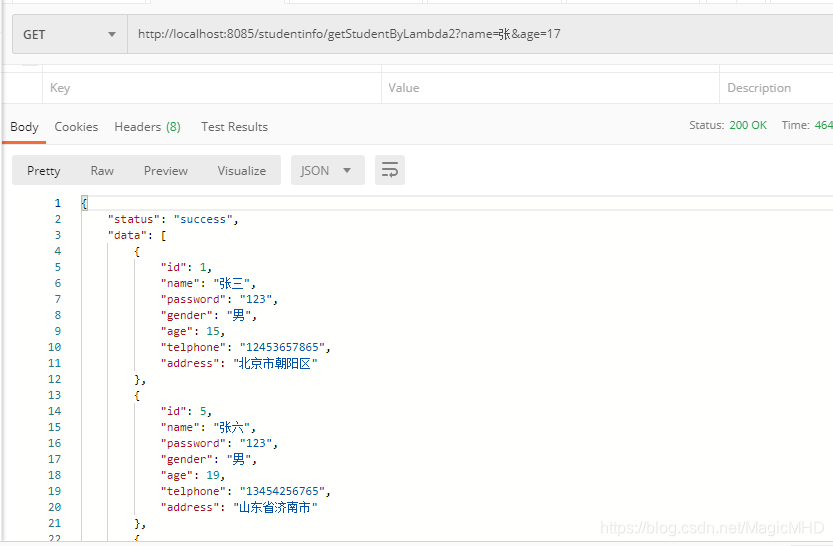Open the JSON format dropdown
833x546 pixels.
click(x=328, y=170)
